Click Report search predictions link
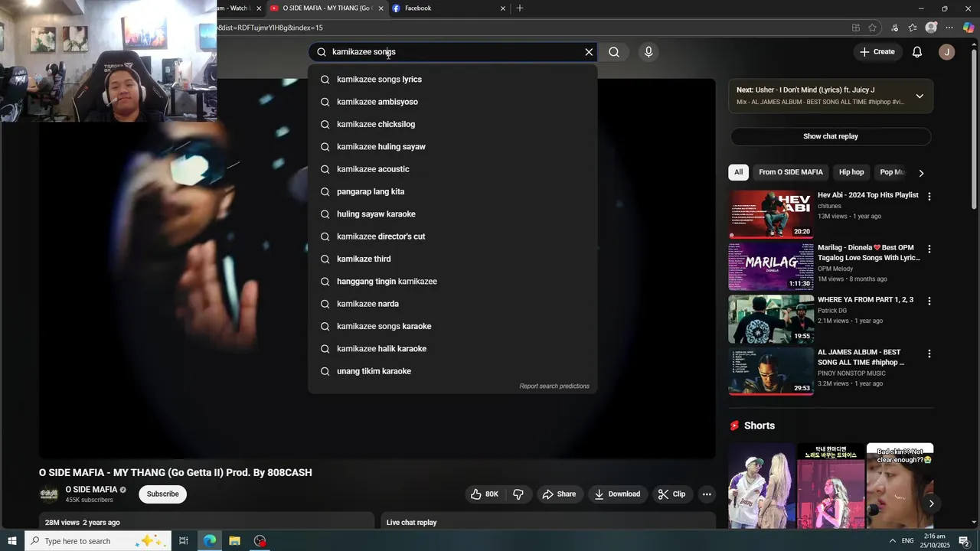 pos(554,386)
